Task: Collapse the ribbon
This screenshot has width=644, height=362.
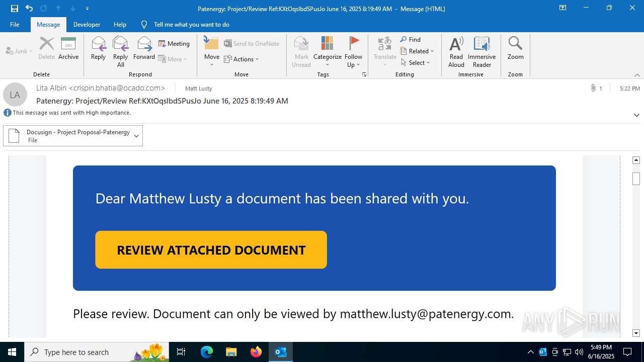Action: [637, 75]
